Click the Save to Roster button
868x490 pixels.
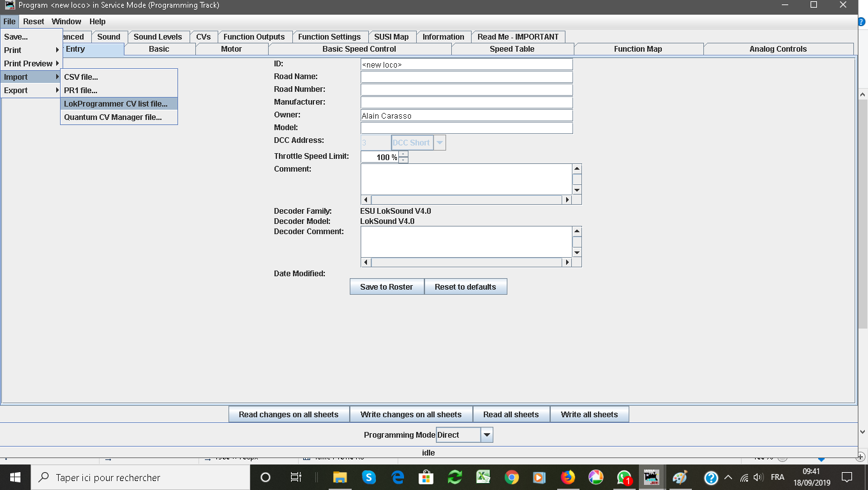pos(387,286)
